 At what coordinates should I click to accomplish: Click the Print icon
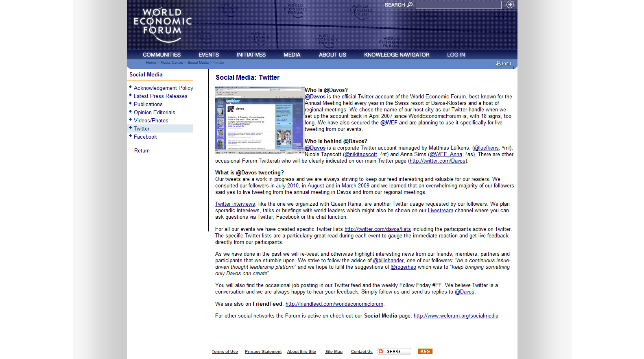(x=499, y=63)
